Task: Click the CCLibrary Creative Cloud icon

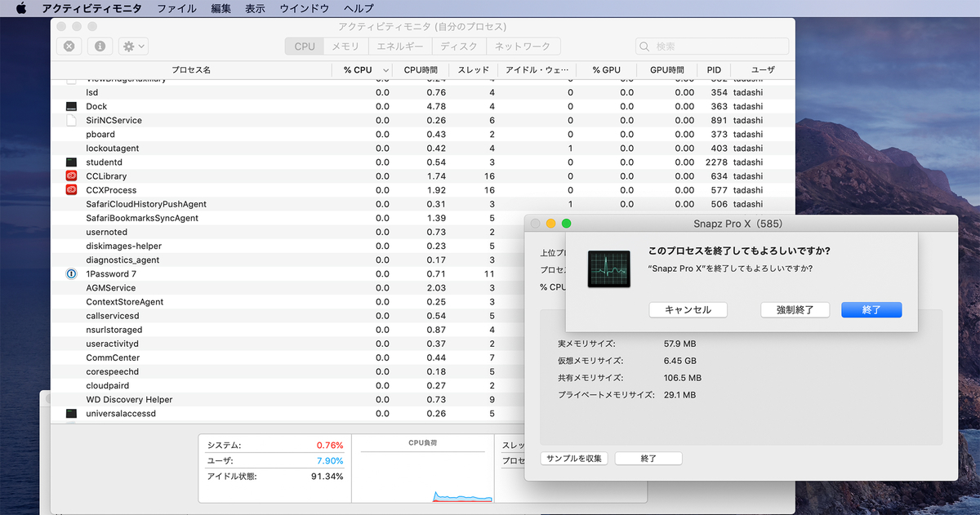Action: tap(71, 176)
